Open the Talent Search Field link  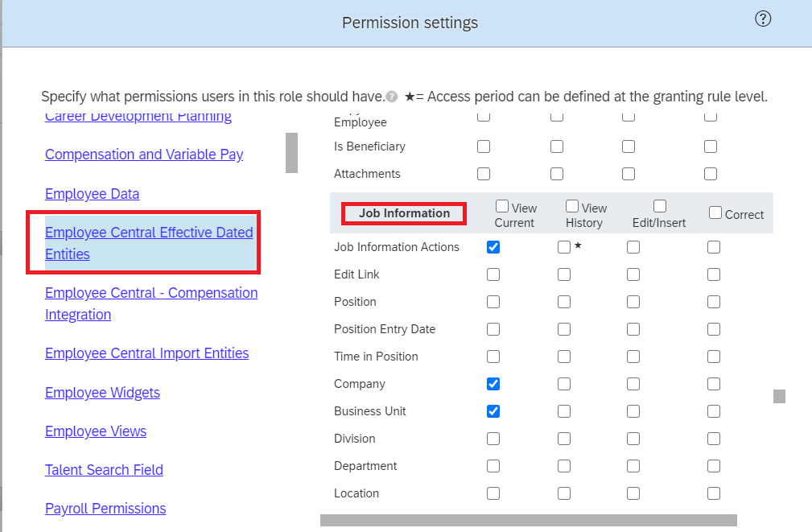(x=104, y=470)
